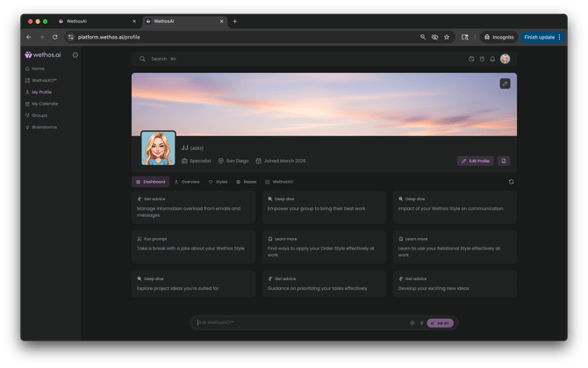Open the user avatar menu in the top bar

tap(506, 59)
